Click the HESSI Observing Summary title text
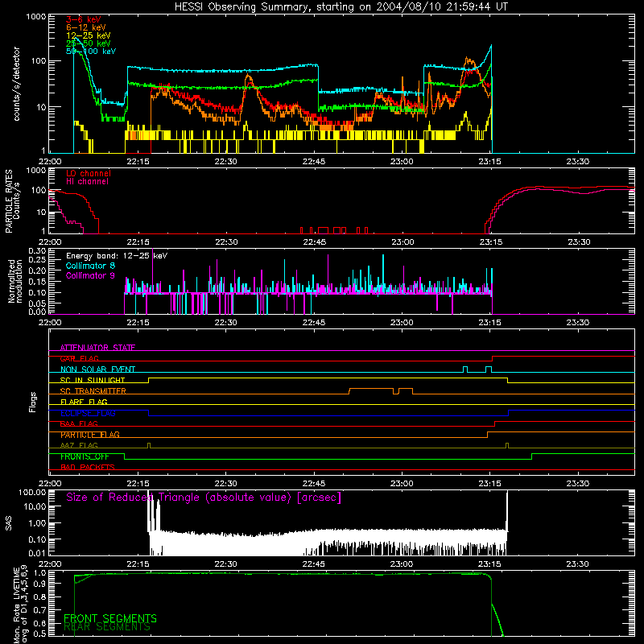Screen dimensions: 644x644 (x=341, y=6)
